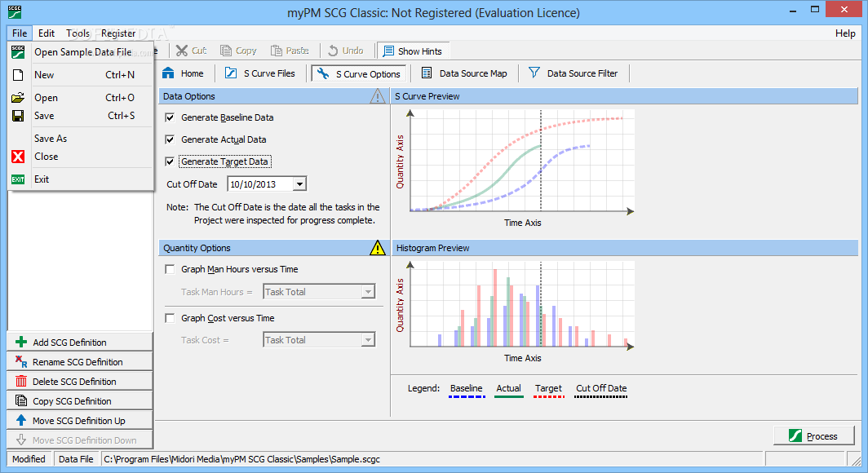Click the S Curve Files chart icon
Viewport: 868px width, 473px height.
coord(231,73)
